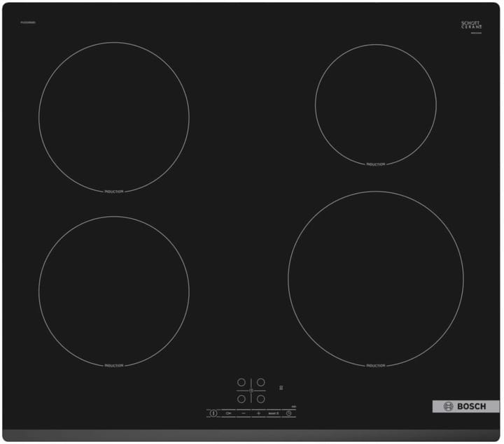Select the rear-right zone selector circle
504x444 pixels.
(x=260, y=382)
